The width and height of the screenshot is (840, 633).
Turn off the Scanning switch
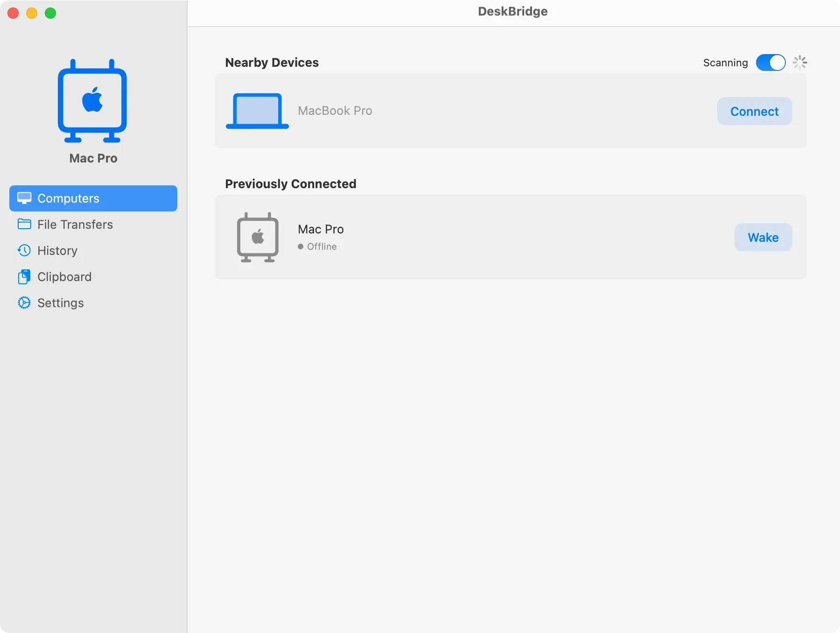(x=770, y=63)
